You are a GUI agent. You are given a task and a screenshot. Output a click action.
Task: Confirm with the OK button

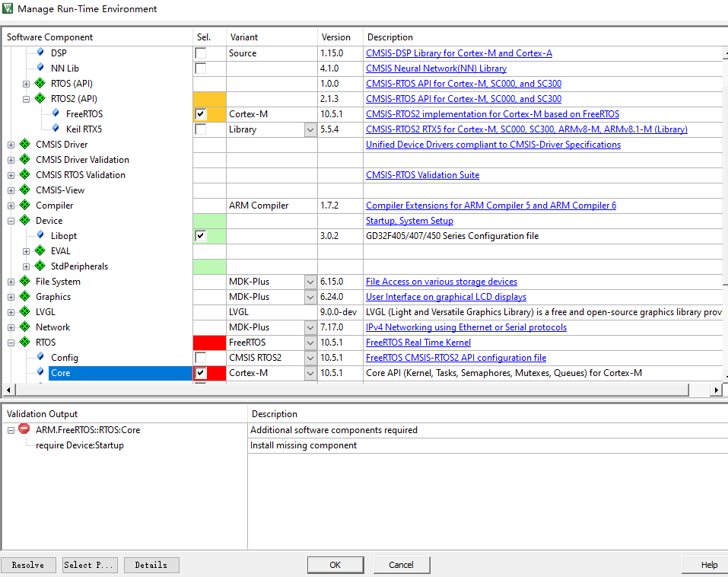335,565
